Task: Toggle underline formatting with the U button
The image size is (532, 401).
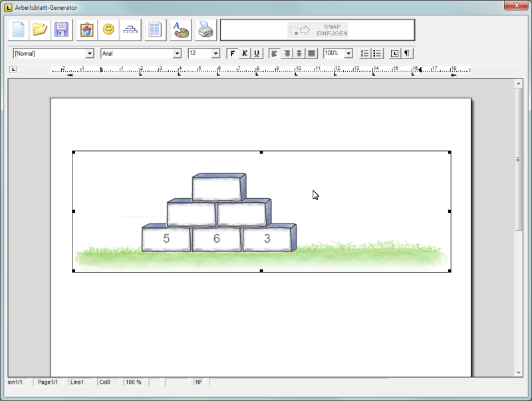Action: tap(256, 53)
